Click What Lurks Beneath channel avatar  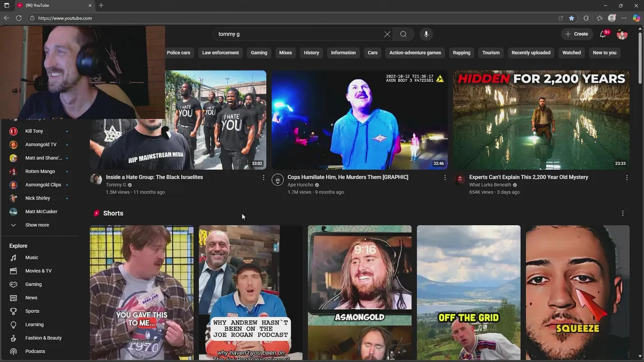[x=459, y=179]
